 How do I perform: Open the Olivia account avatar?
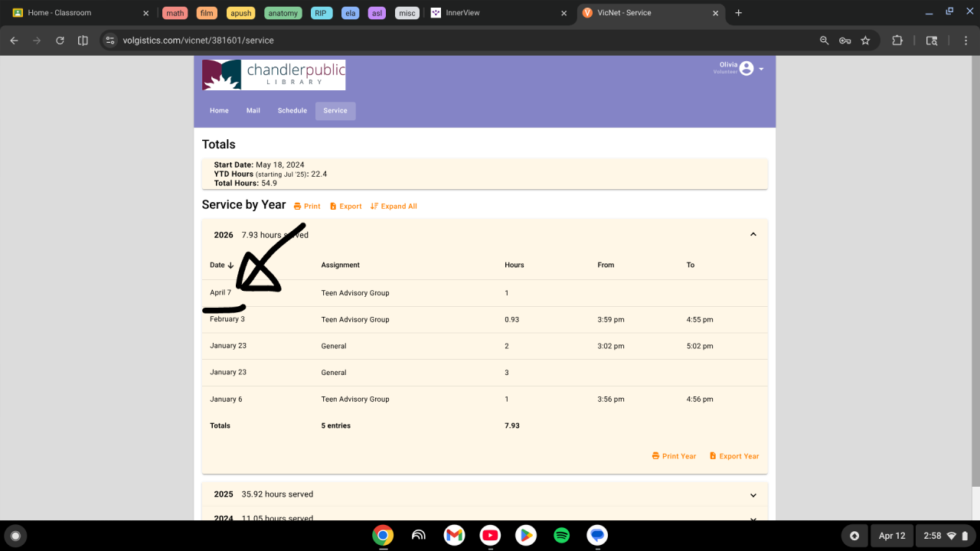coord(746,69)
